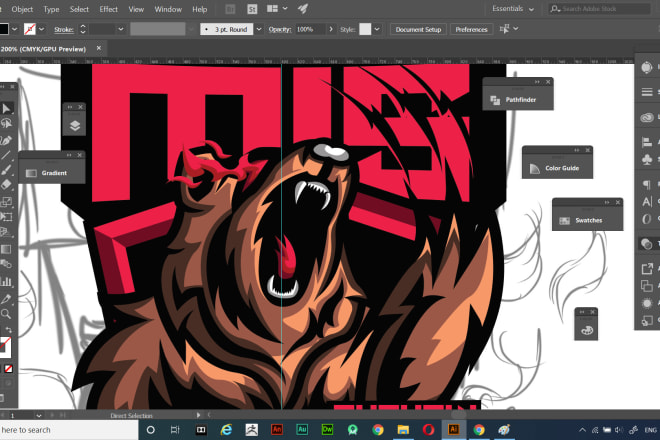Viewport: 660px width, 440px height.
Task: Open the Window menu
Action: pyautogui.click(x=168, y=9)
